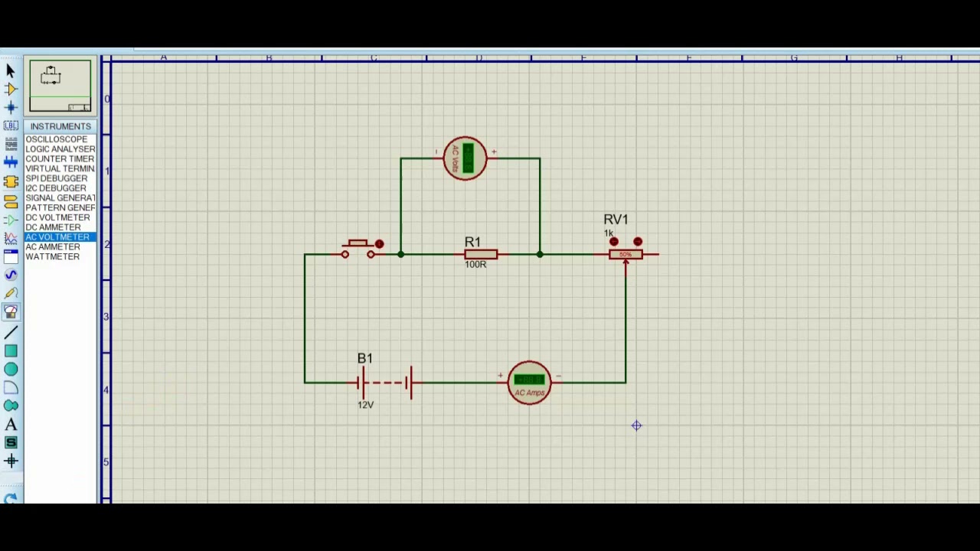The height and width of the screenshot is (551, 980).
Task: Select the 2D Graphics Box tool
Action: point(11,351)
